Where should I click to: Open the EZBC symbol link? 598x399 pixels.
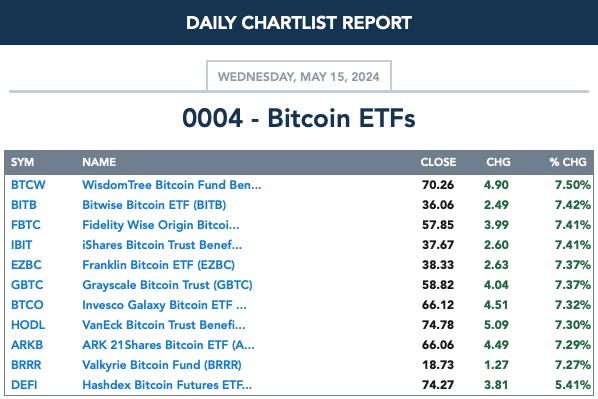point(26,265)
